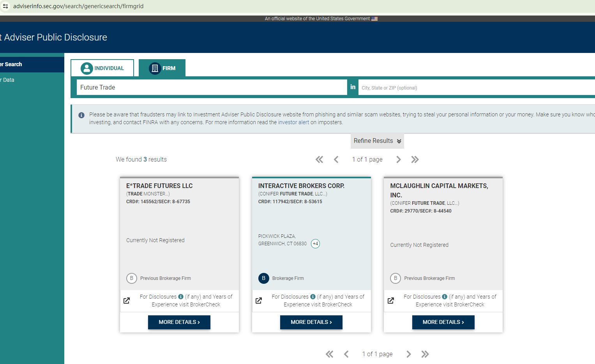Click Disclosures info icon on Interactive Brokers card

coord(313,297)
